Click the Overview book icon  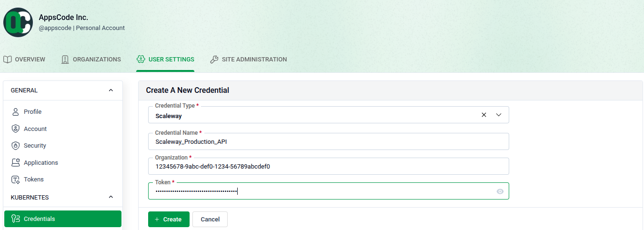[x=7, y=60]
